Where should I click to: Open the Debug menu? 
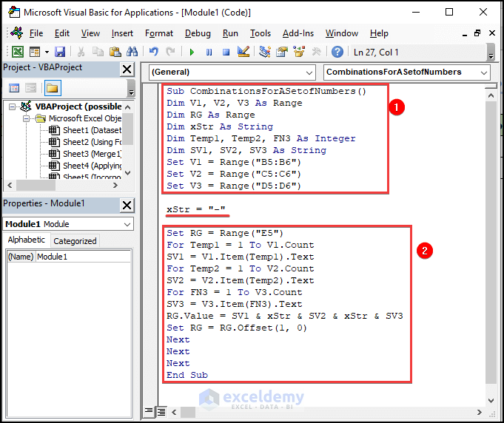coord(198,33)
